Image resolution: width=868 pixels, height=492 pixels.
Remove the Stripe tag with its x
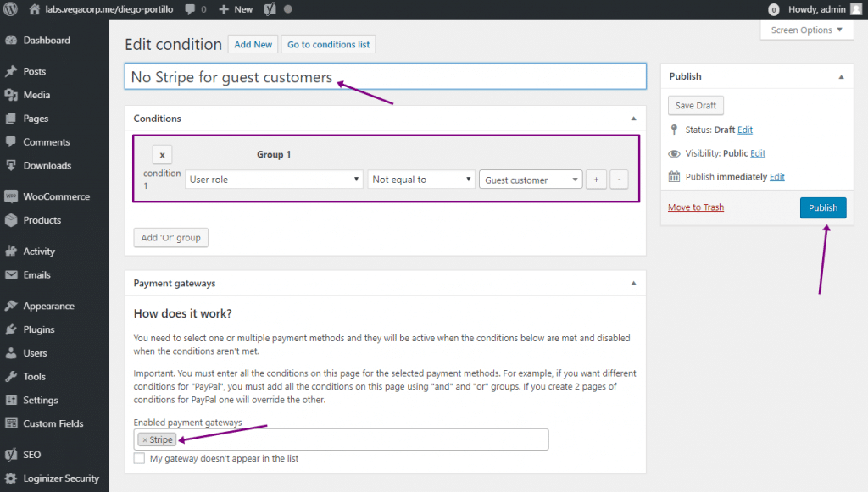pyautogui.click(x=145, y=439)
